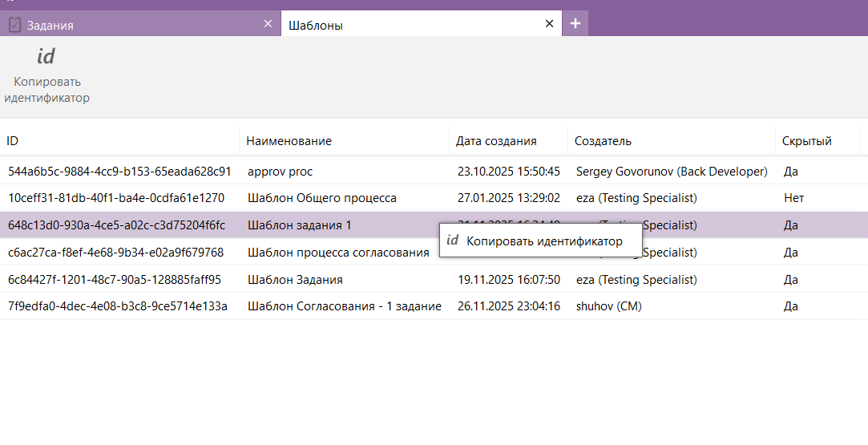The image size is (868, 445).
Task: Close the Задания tab
Action: coord(268,24)
